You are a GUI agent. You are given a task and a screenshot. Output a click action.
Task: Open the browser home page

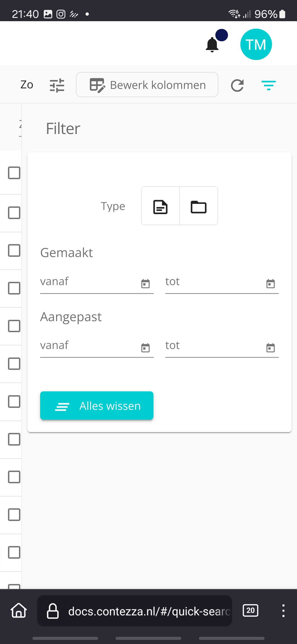point(19,610)
